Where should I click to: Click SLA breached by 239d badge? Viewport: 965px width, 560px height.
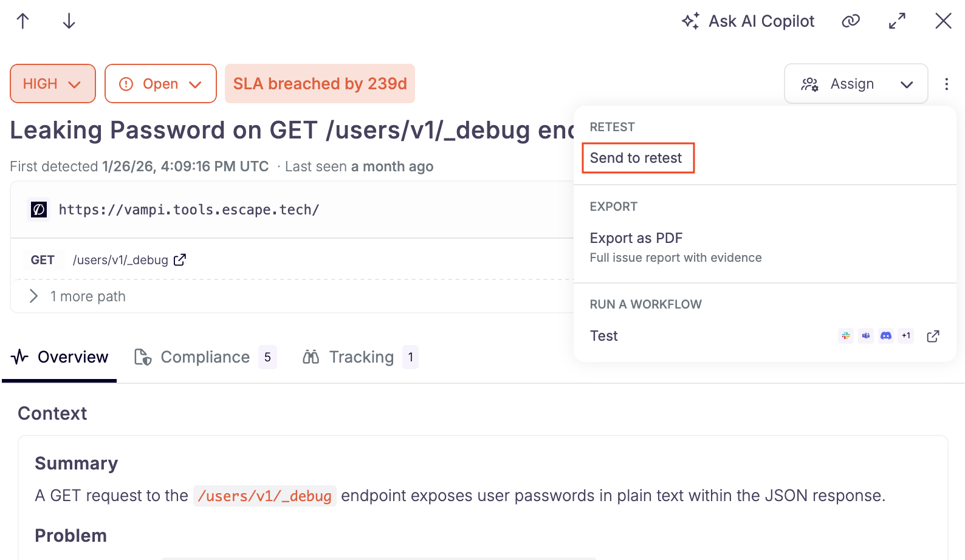[x=320, y=84]
